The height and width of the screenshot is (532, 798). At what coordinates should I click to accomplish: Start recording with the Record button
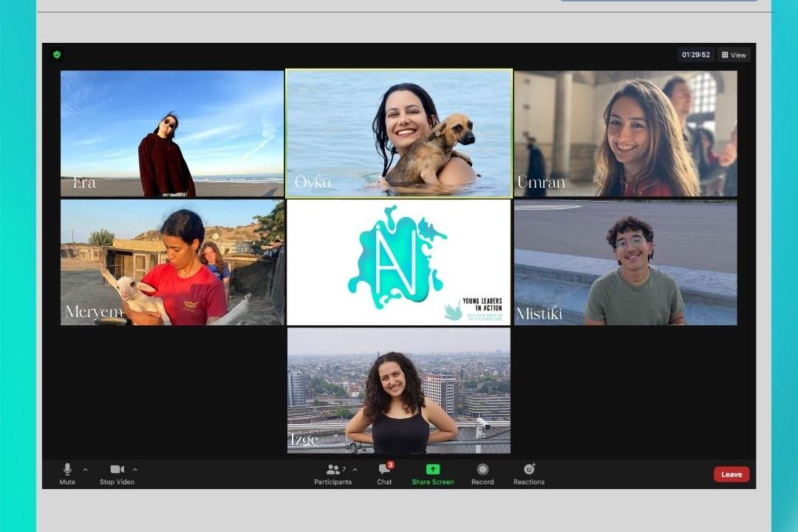pos(482,474)
